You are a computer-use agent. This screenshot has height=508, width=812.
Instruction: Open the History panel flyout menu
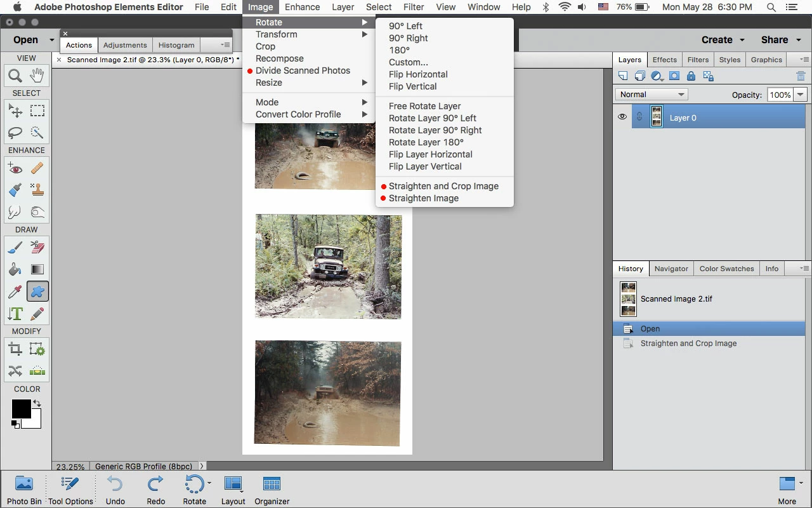(804, 269)
